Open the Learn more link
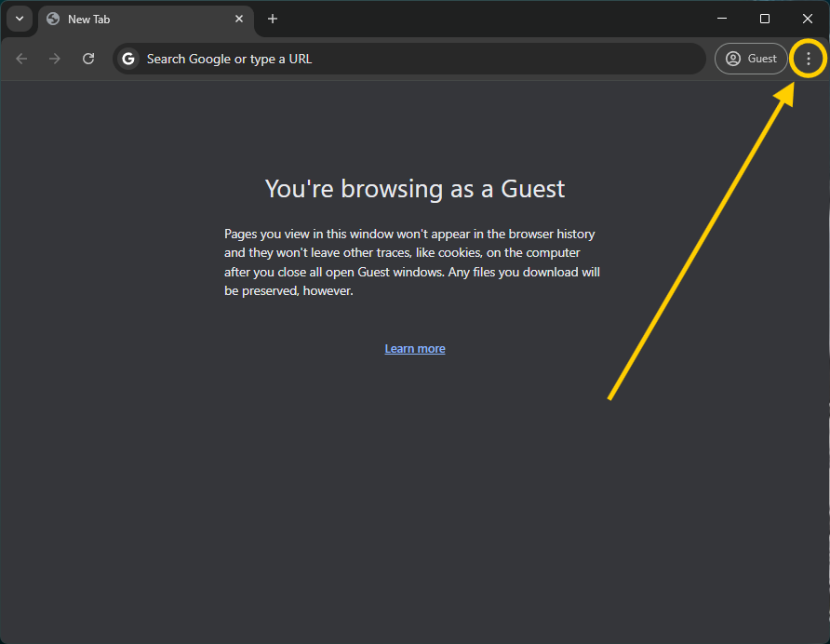 pos(415,349)
